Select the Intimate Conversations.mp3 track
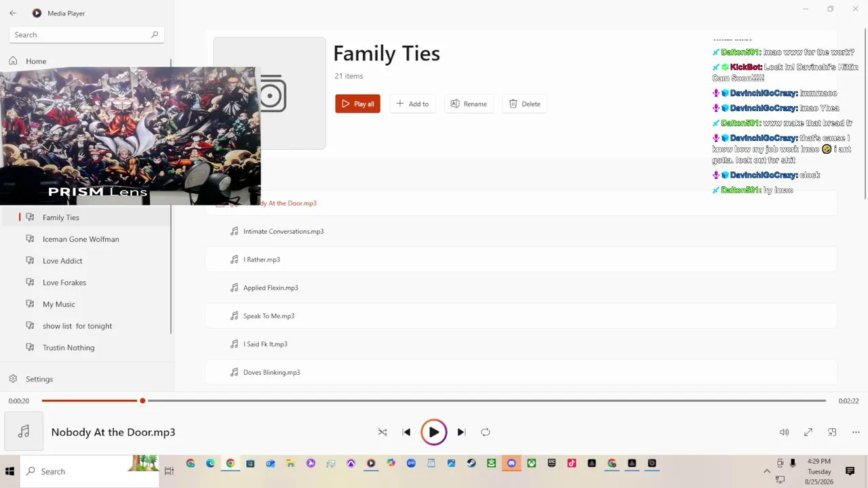This screenshot has height=488, width=868. (x=521, y=231)
